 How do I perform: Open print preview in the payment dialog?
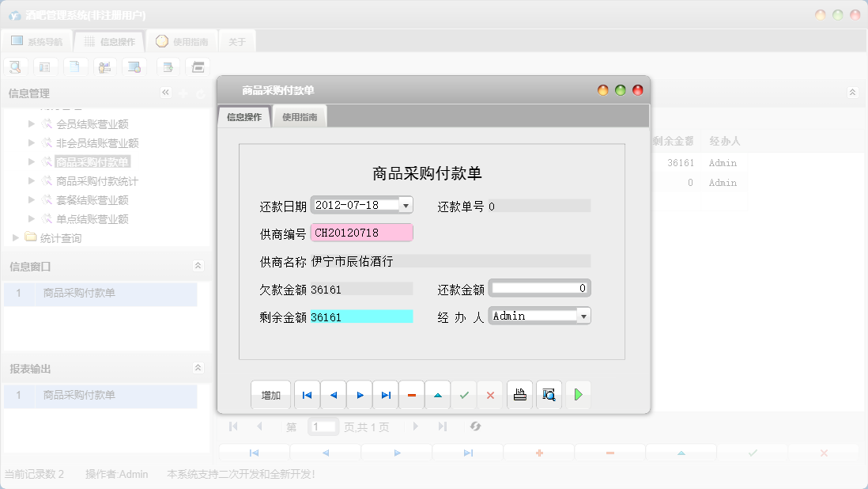click(549, 395)
